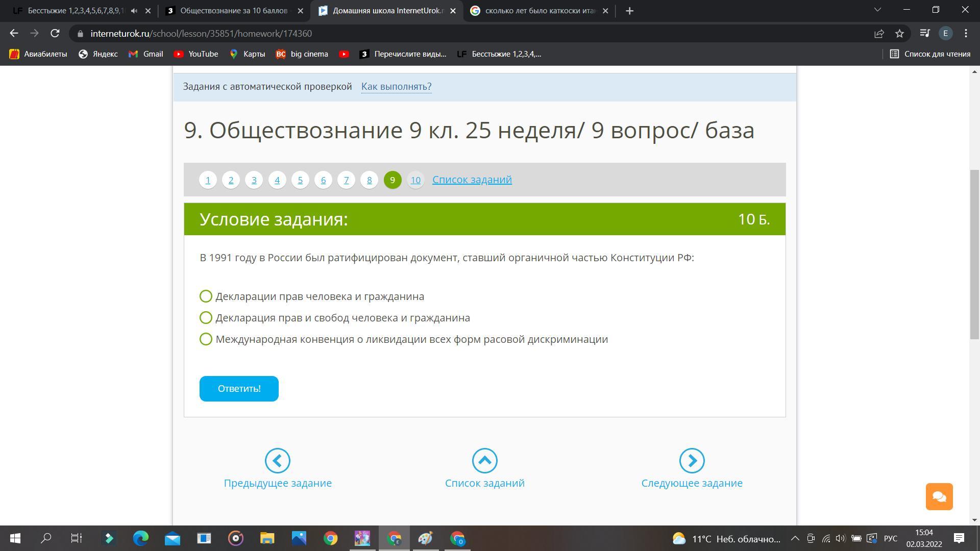Open Chrome three-dot menu
The image size is (980, 551).
pos(966,34)
